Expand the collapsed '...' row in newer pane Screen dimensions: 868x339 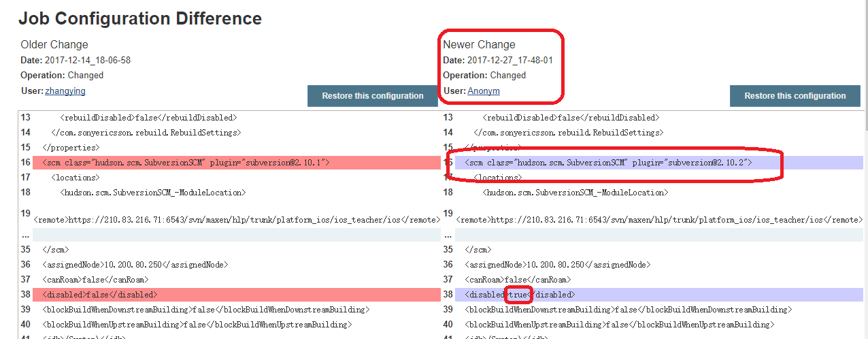[x=448, y=233]
